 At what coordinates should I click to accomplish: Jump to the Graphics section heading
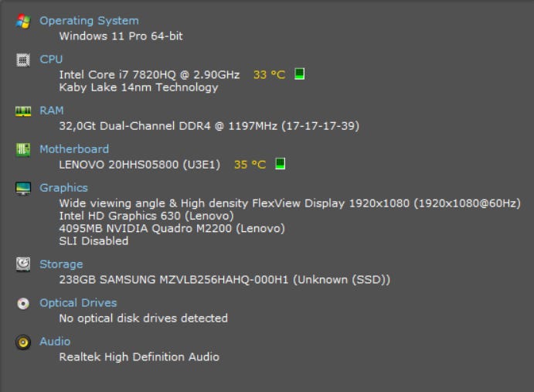coord(63,188)
